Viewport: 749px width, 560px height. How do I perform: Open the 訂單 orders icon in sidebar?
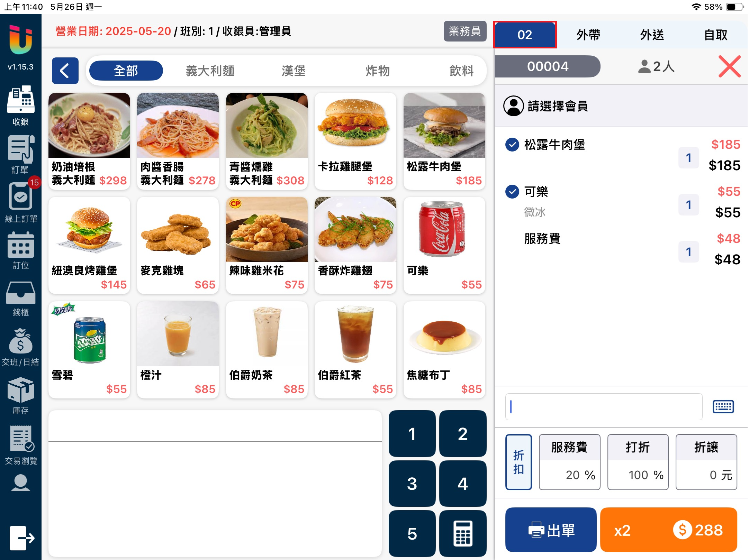click(x=20, y=155)
